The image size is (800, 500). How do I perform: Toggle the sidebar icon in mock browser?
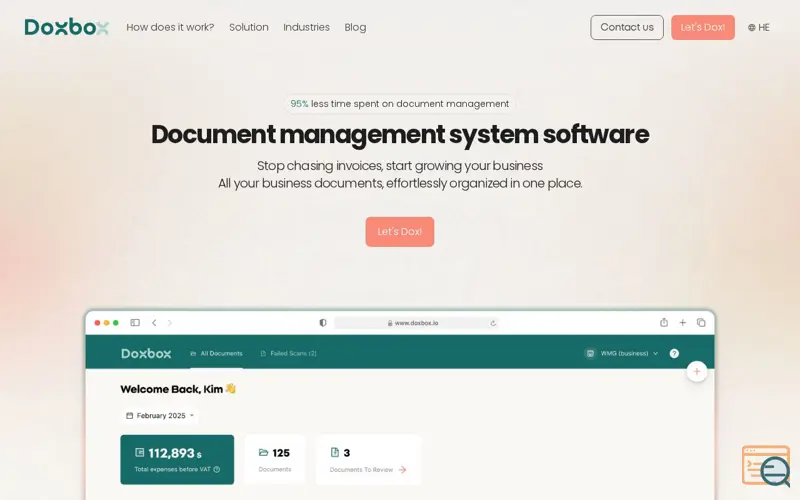[x=135, y=322]
